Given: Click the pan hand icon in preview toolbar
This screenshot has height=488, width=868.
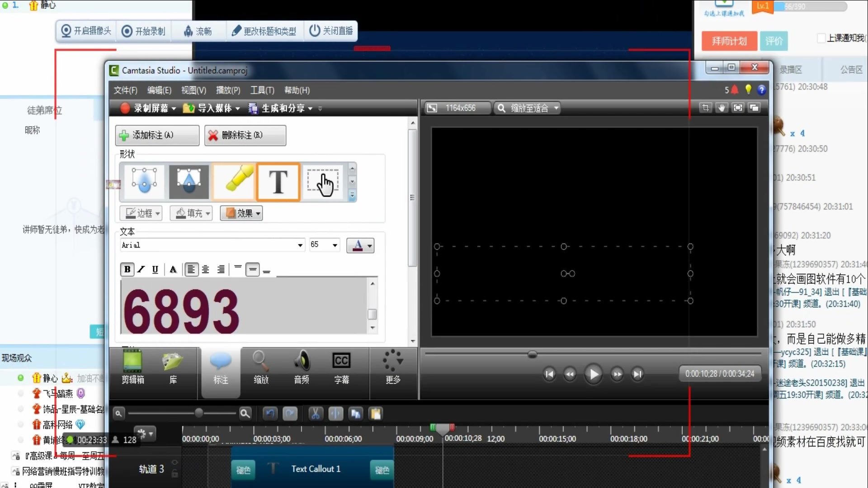Looking at the screenshot, I should point(722,108).
